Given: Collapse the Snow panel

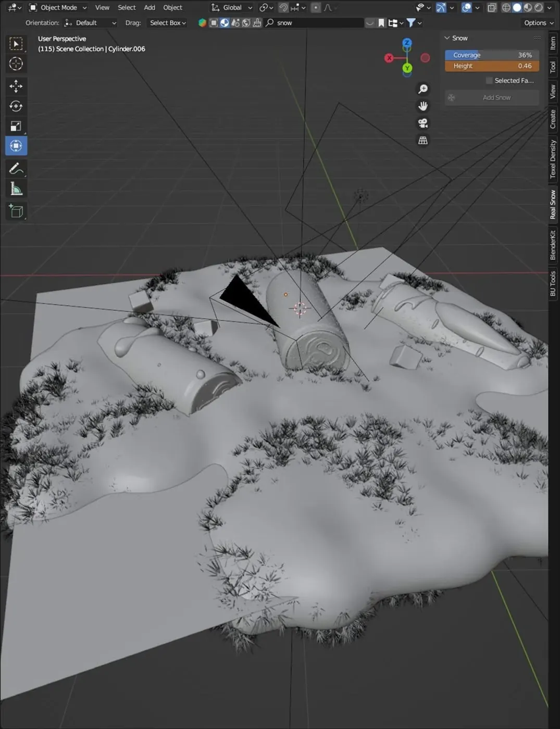Looking at the screenshot, I should click(447, 38).
